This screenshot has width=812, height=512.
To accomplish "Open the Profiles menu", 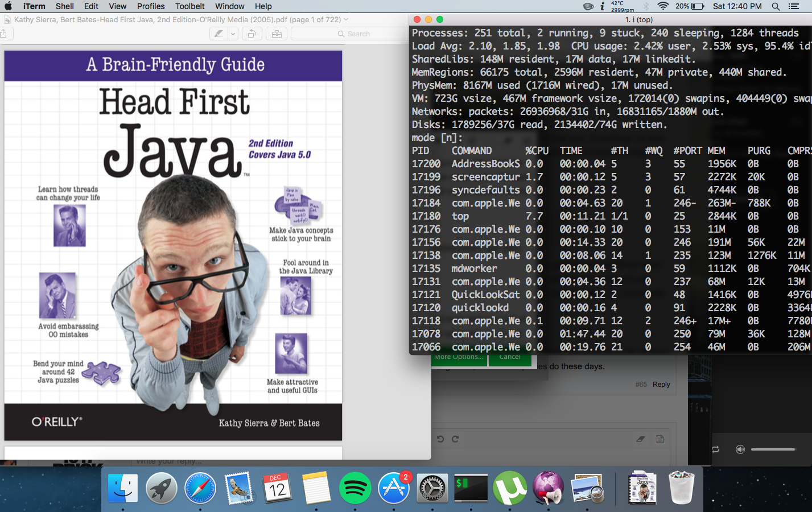I will click(151, 6).
